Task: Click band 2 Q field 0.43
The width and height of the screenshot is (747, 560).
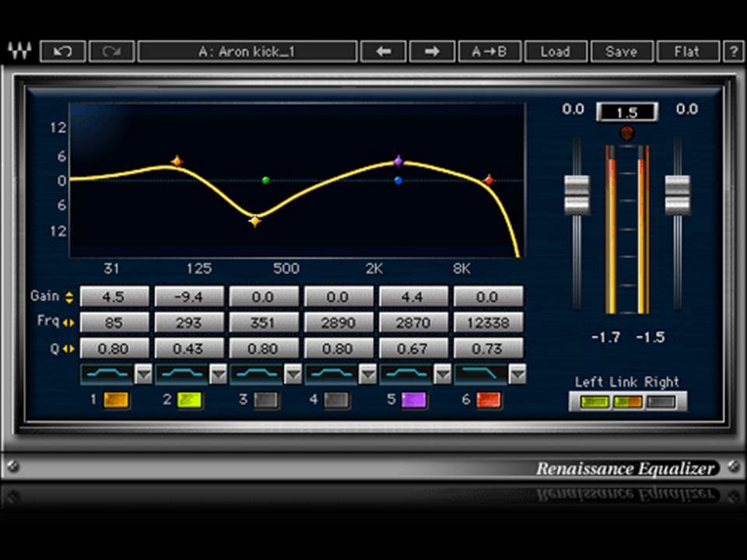Action: pyautogui.click(x=189, y=348)
